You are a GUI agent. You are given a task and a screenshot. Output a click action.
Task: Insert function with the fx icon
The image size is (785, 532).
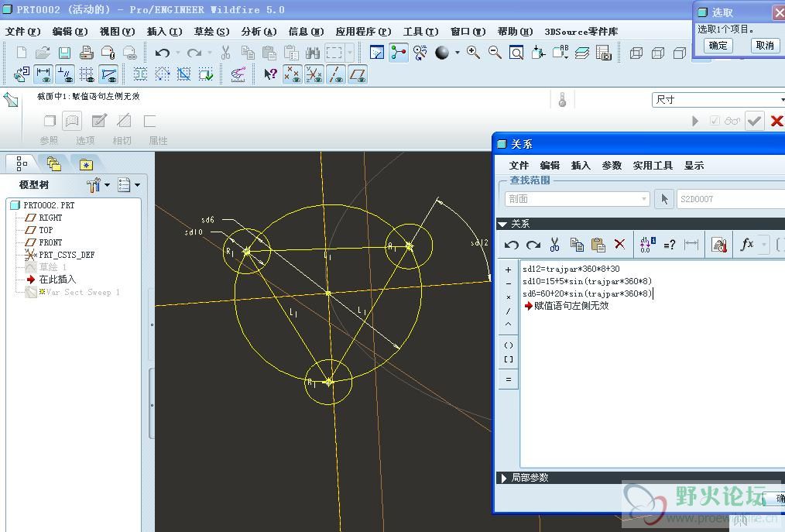click(x=747, y=244)
